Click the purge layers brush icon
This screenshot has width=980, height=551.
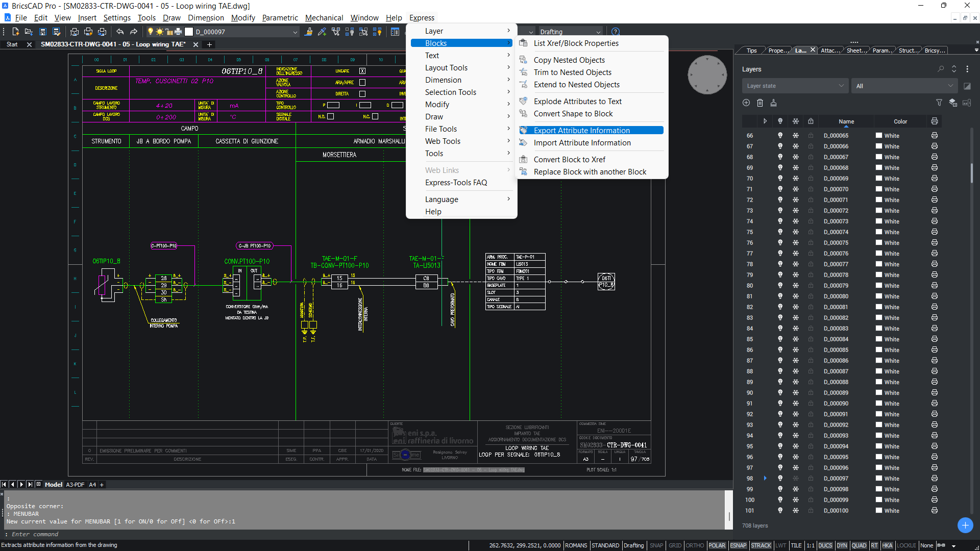[774, 103]
